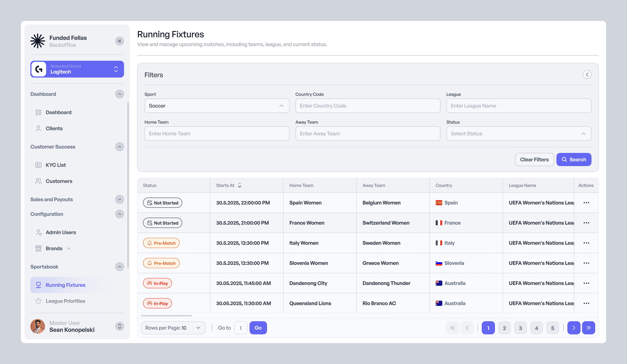The height and width of the screenshot is (364, 627).
Task: Collapse sidebar with double-chevron icon
Action: (x=119, y=41)
